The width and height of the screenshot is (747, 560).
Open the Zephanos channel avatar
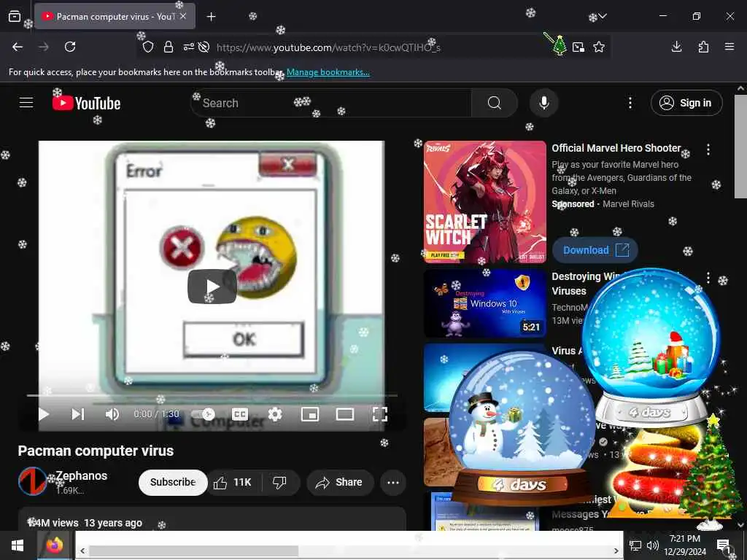point(32,481)
